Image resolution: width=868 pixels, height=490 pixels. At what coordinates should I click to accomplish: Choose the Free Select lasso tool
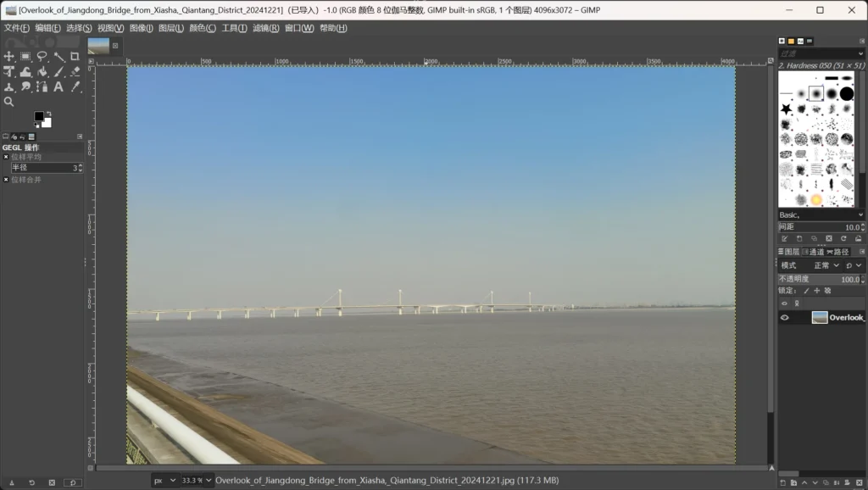[42, 57]
